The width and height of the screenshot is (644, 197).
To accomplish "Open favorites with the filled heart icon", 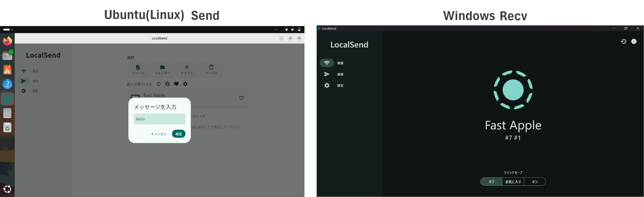I will 176,84.
